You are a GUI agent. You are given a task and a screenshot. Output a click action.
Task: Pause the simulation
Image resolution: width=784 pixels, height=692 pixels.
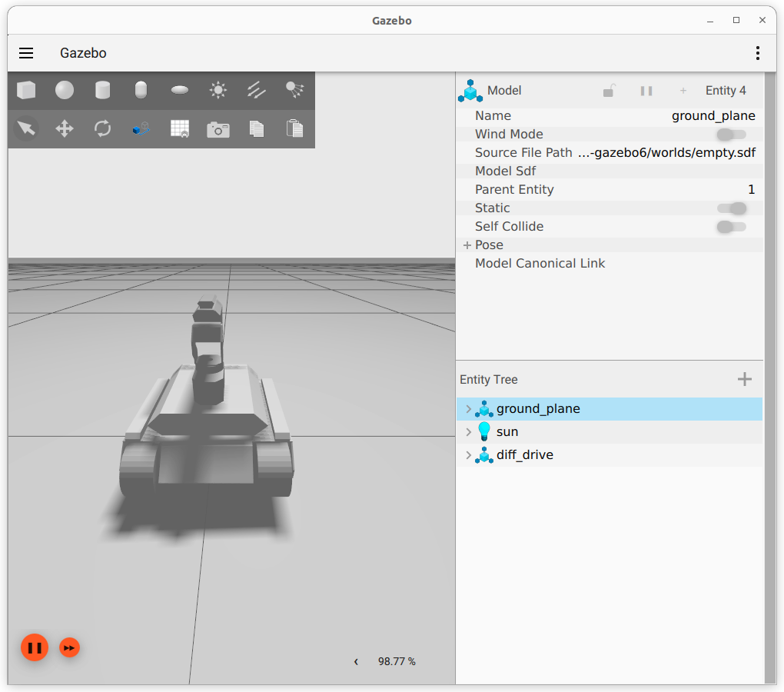(35, 647)
